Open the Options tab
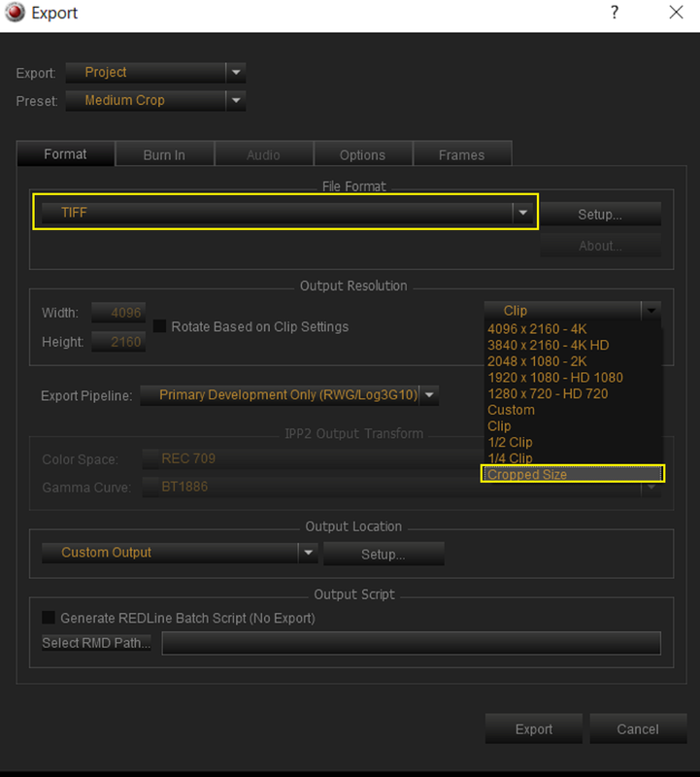This screenshot has height=777, width=700. coord(363,154)
